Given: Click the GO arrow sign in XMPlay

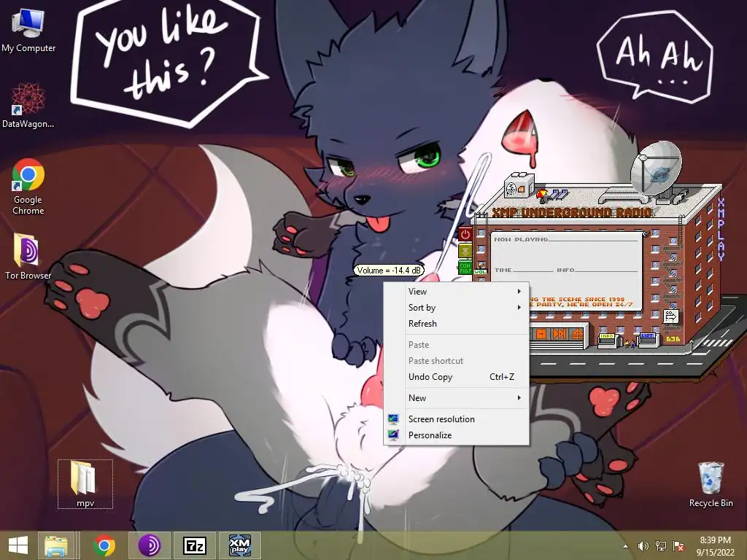Looking at the screenshot, I should click(670, 316).
